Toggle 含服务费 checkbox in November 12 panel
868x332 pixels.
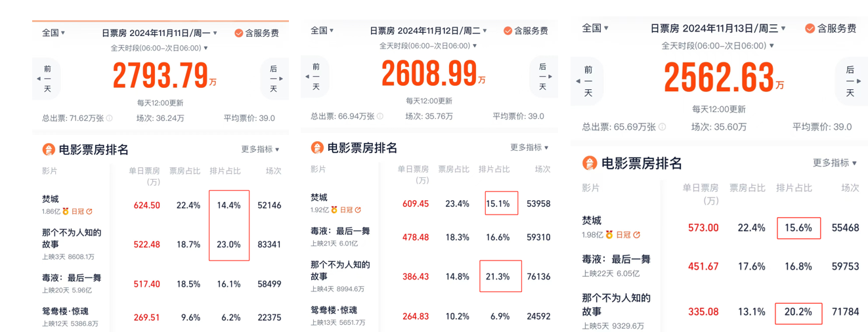(x=508, y=31)
